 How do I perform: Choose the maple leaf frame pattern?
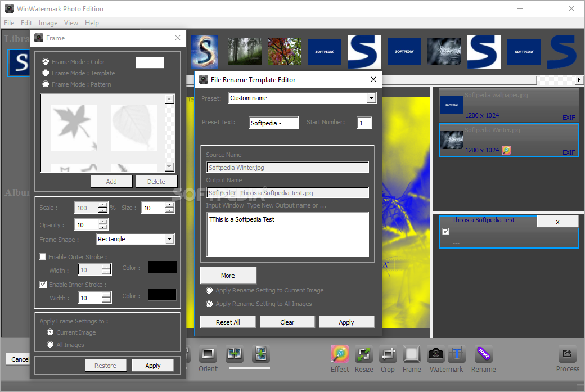tap(74, 128)
